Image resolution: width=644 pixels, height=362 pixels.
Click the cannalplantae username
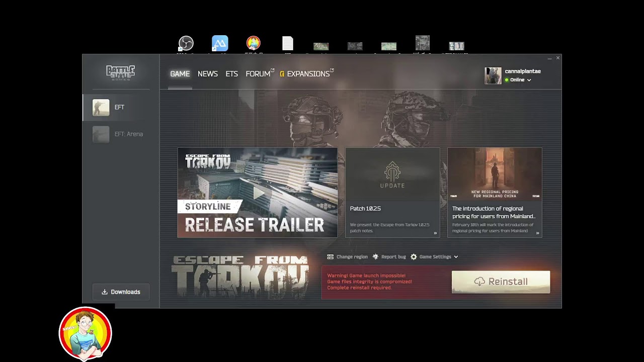523,71
